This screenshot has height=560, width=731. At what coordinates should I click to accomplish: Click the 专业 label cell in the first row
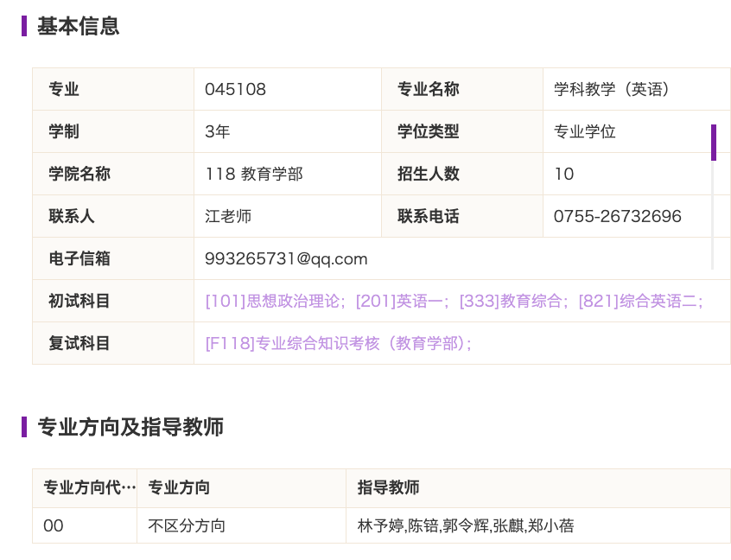click(x=113, y=89)
